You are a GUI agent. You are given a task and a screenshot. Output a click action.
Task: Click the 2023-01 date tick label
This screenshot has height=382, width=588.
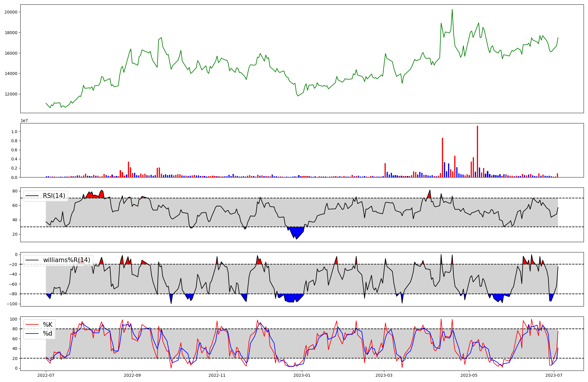pos(302,375)
